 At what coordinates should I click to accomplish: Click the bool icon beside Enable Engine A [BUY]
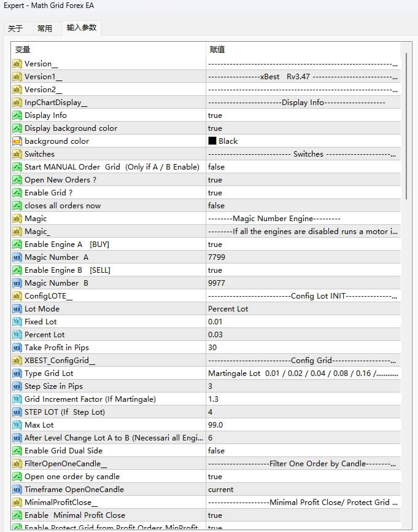tap(17, 244)
